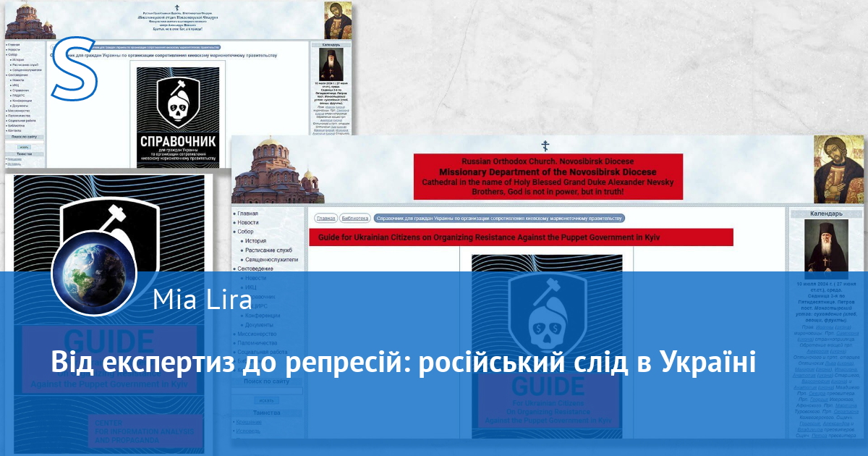Click the Библиотека breadcrumb pill
Image resolution: width=868 pixels, height=456 pixels.
pos(355,218)
